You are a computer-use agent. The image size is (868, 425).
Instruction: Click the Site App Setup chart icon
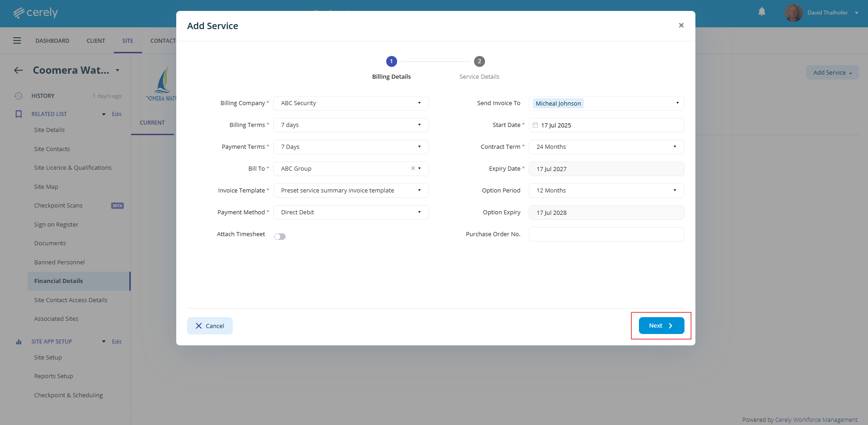19,342
